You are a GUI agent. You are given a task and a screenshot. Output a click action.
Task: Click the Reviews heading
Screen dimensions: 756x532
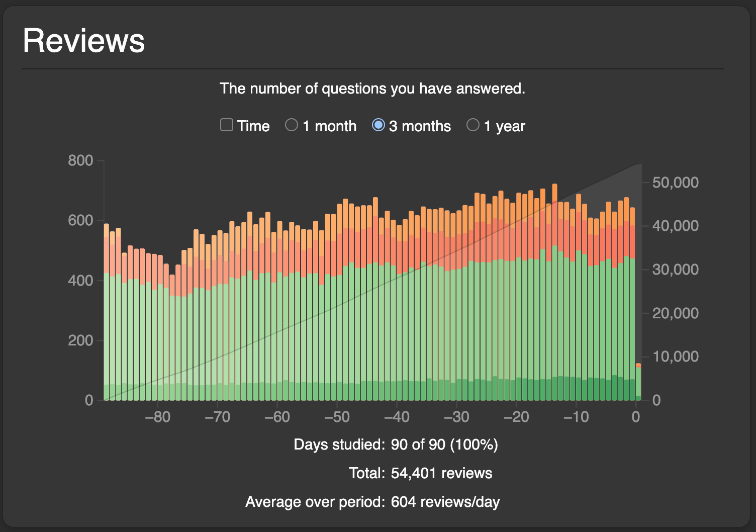84,40
